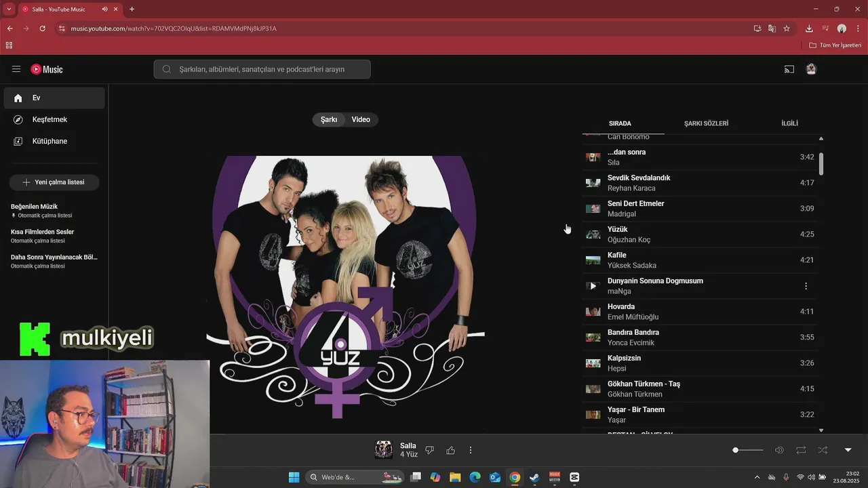This screenshot has height=488, width=868.
Task: Open Steam from the taskbar
Action: [x=534, y=477]
